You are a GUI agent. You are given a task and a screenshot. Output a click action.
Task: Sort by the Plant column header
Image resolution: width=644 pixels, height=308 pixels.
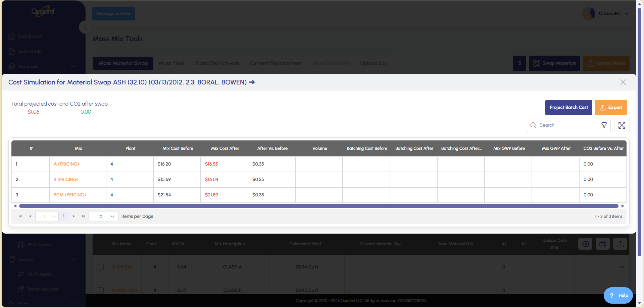(x=131, y=148)
